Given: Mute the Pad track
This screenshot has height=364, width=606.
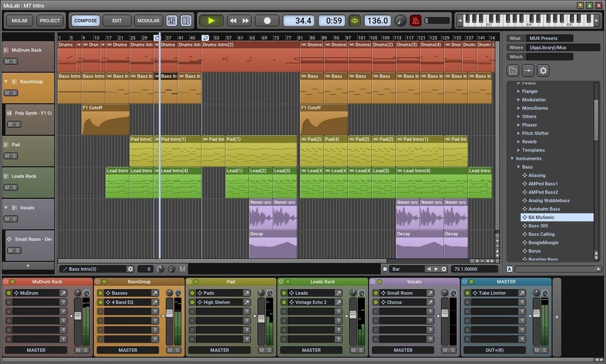Looking at the screenshot, I should [7, 156].
